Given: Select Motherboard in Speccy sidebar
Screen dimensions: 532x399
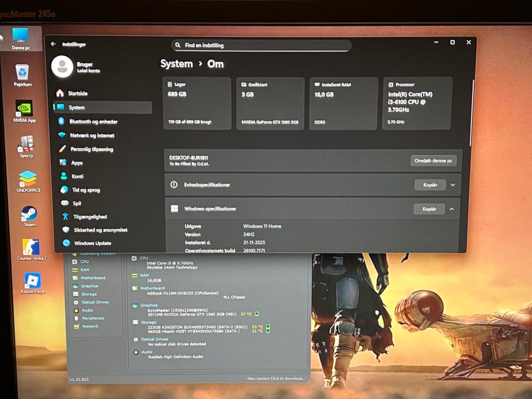Looking at the screenshot, I should click(93, 278).
